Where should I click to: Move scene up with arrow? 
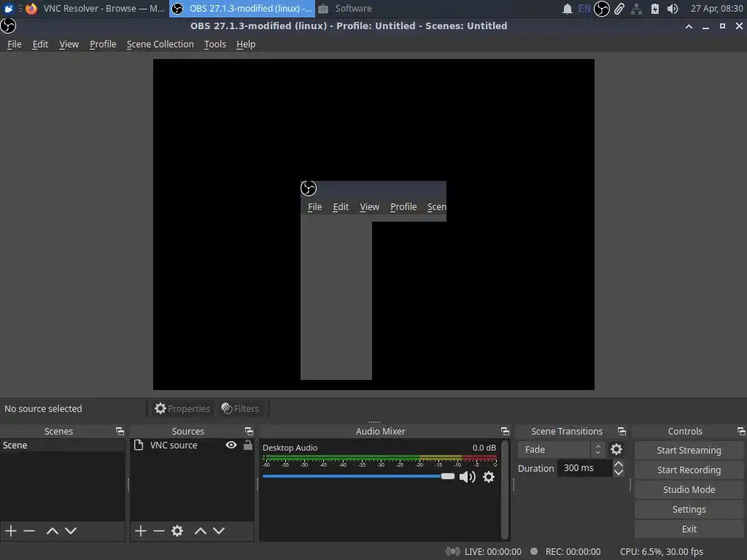click(53, 531)
